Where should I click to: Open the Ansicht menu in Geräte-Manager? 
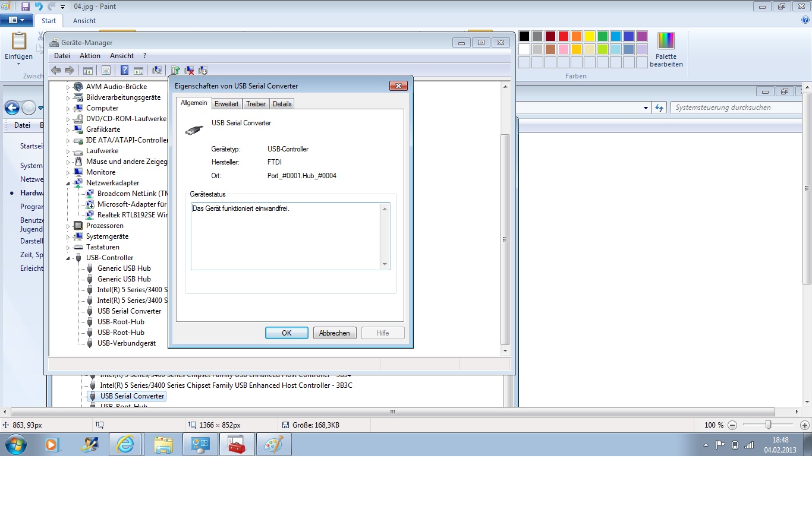pos(122,56)
